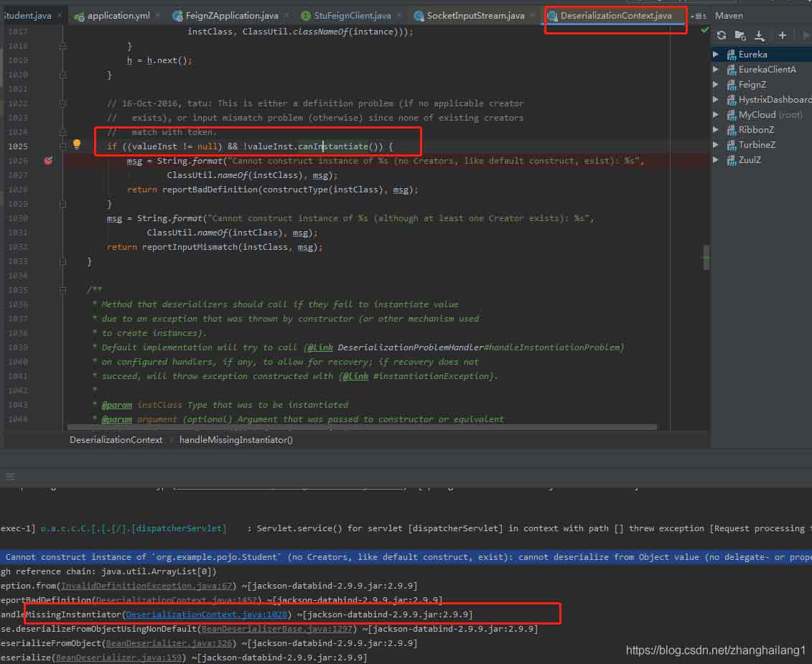Click the Maven add project plus icon
Screen dimensions: 812x664
click(782, 35)
